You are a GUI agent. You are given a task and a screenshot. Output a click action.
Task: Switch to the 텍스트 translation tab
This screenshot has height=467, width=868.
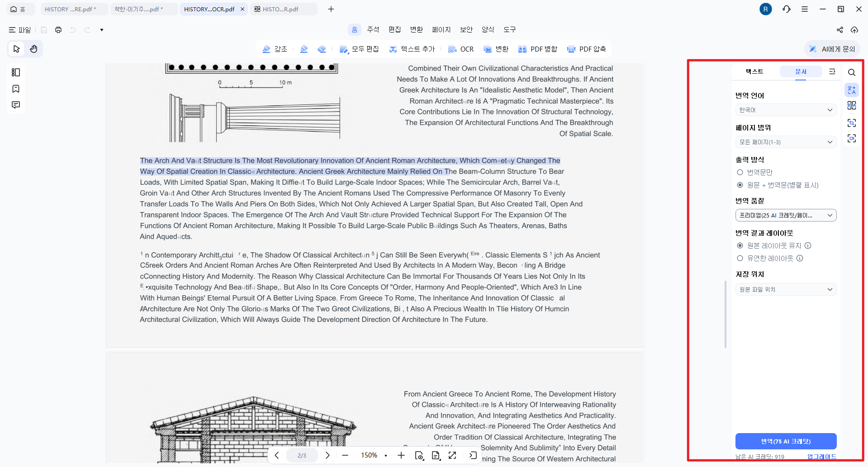754,71
